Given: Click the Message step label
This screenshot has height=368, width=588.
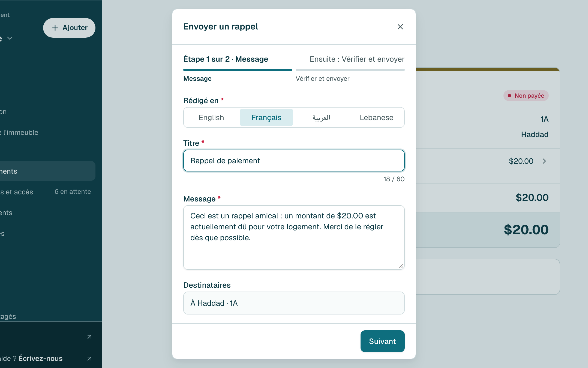Looking at the screenshot, I should point(197,79).
